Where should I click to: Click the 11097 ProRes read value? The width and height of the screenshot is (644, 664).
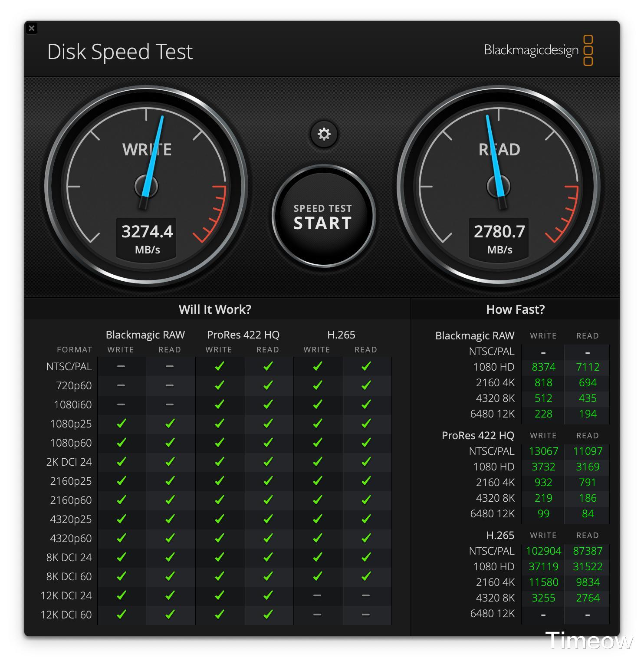pos(588,451)
